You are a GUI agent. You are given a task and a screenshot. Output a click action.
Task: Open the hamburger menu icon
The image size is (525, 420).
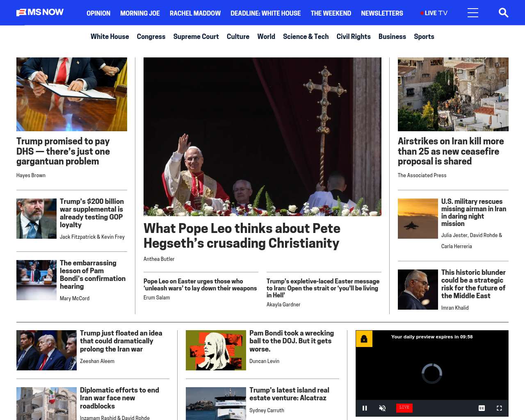(472, 13)
